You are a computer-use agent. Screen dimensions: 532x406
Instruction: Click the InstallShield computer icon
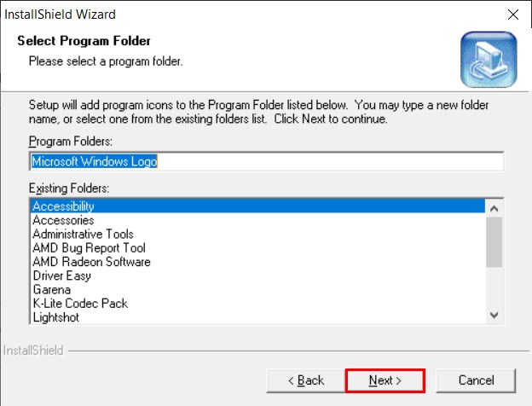point(489,60)
